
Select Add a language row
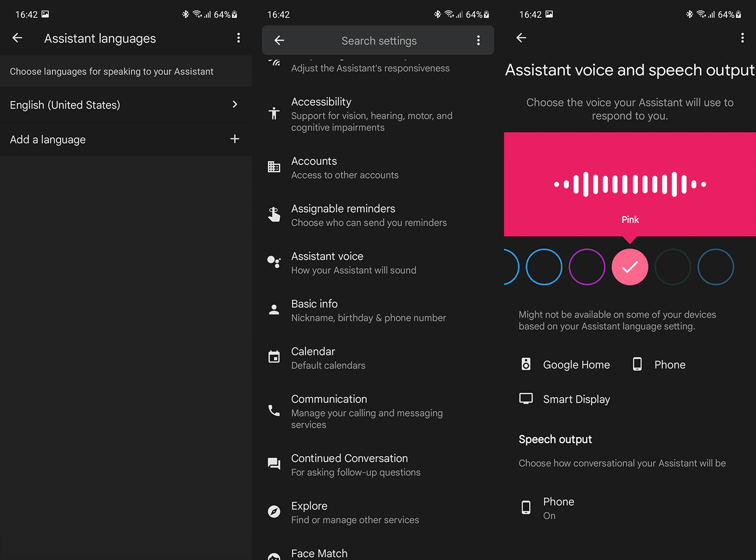(126, 139)
